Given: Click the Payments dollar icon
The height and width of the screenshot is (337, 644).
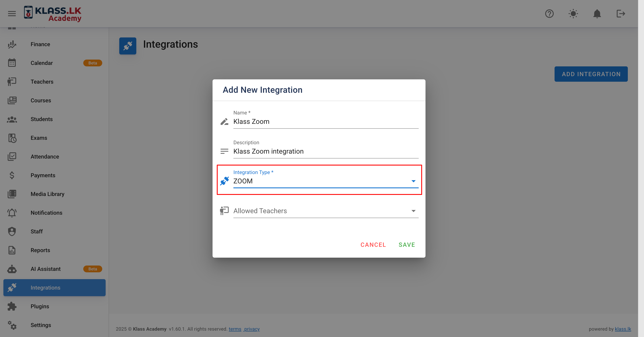Looking at the screenshot, I should point(12,175).
